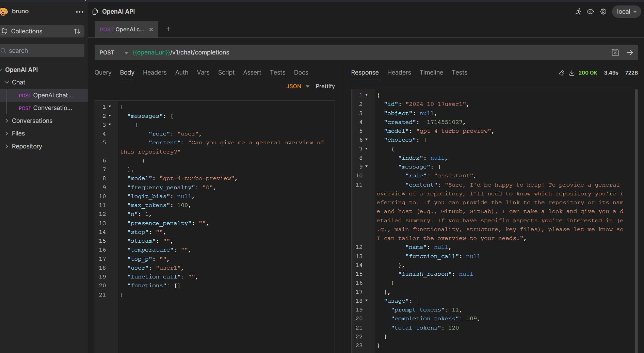Click the Bruno bear logo icon
644x353 pixels.
4,12
